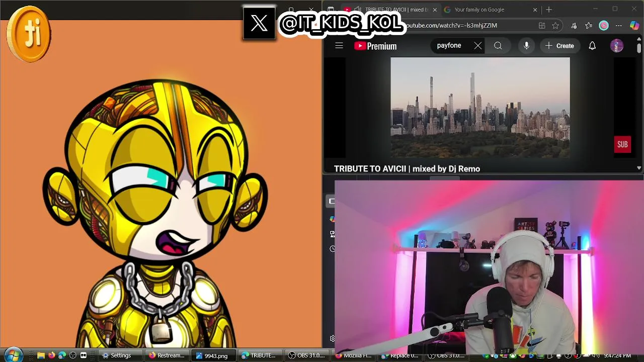This screenshot has width=644, height=362.
Task: Open the history clock icon in sidebar
Action: [332, 249]
